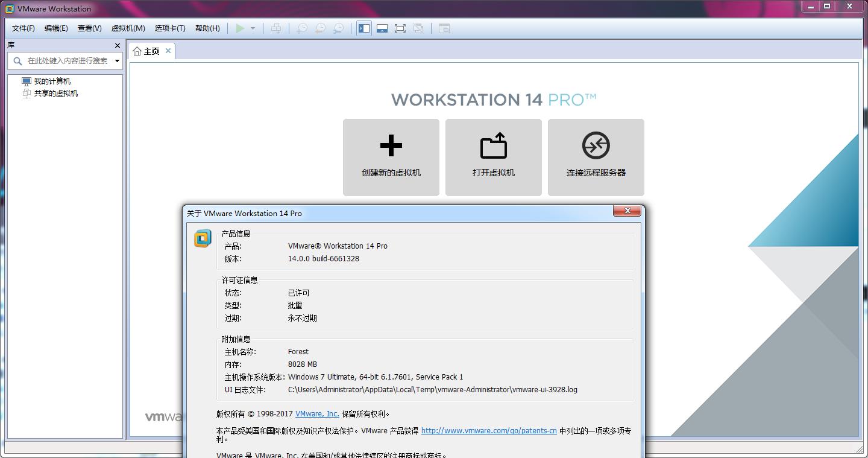Click the 创建新的虚拟机 tile

pyautogui.click(x=391, y=157)
